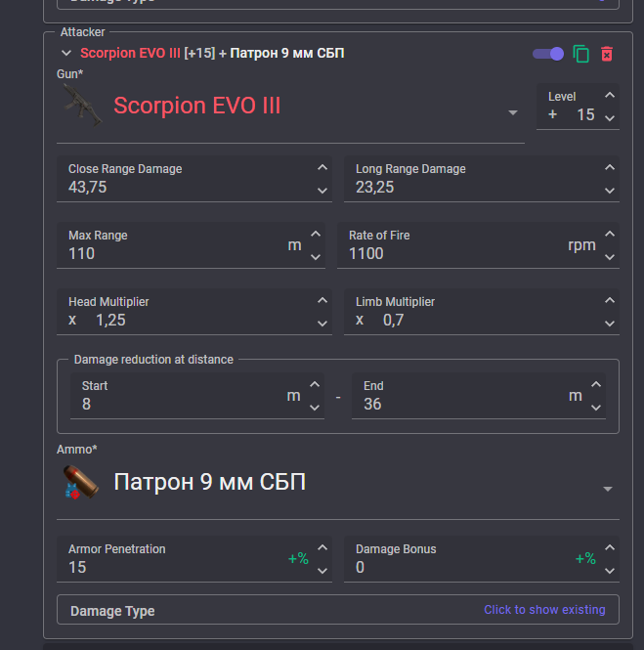
Task: Toggle the attacker enabled switch
Action: point(548,54)
